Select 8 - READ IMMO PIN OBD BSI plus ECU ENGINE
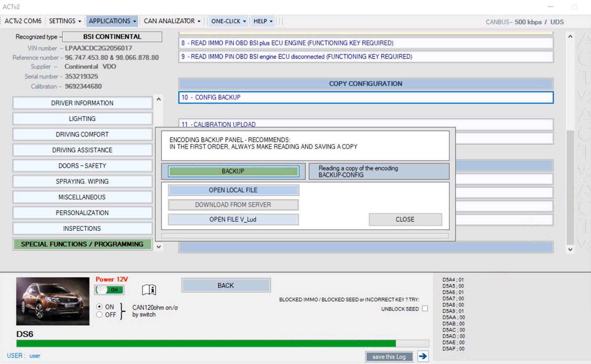Viewport: 591px width, 364px height. (366, 43)
